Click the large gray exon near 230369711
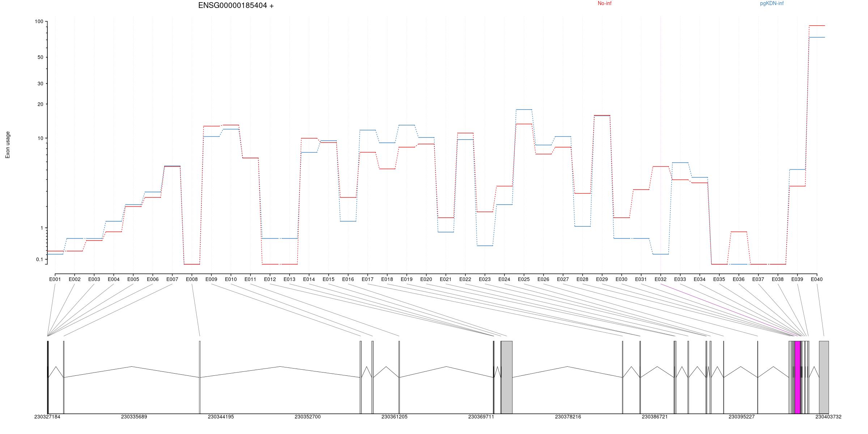Screen dimensions: 868x434 pyautogui.click(x=507, y=377)
